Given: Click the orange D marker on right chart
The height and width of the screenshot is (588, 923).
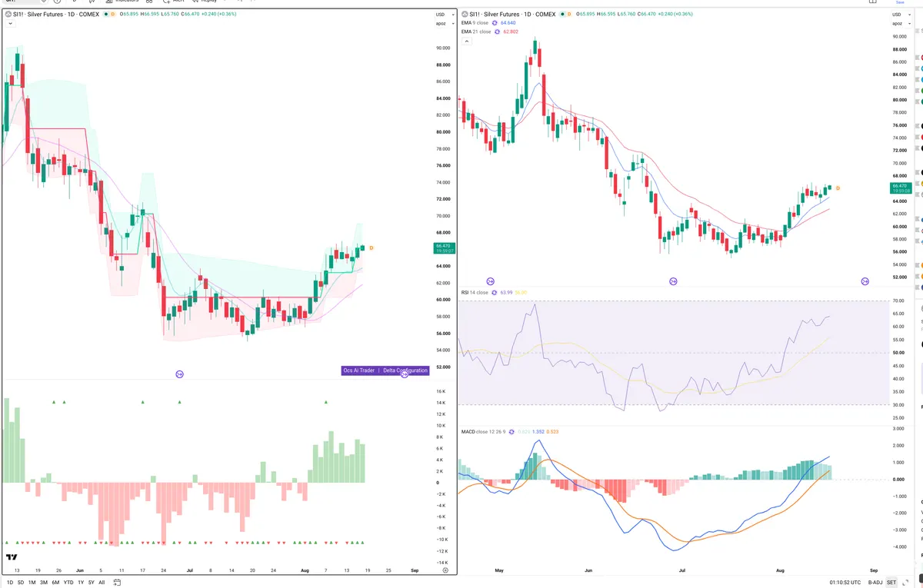Looking at the screenshot, I should tap(838, 188).
